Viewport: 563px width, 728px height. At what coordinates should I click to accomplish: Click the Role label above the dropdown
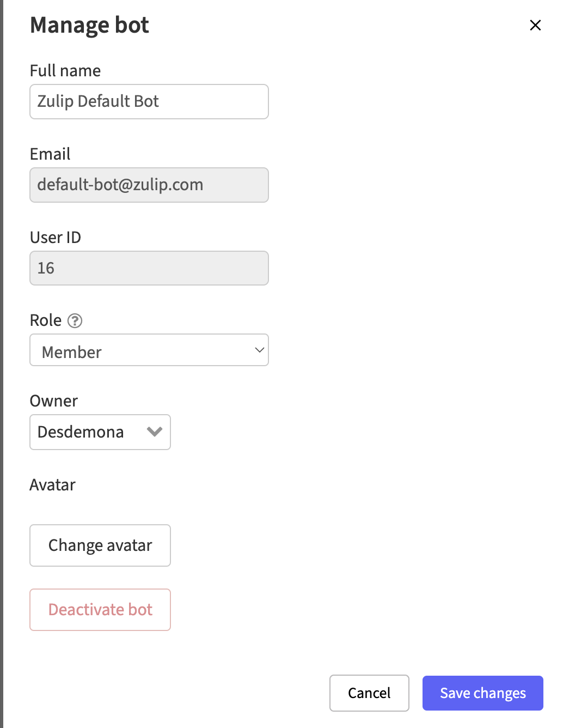(45, 320)
